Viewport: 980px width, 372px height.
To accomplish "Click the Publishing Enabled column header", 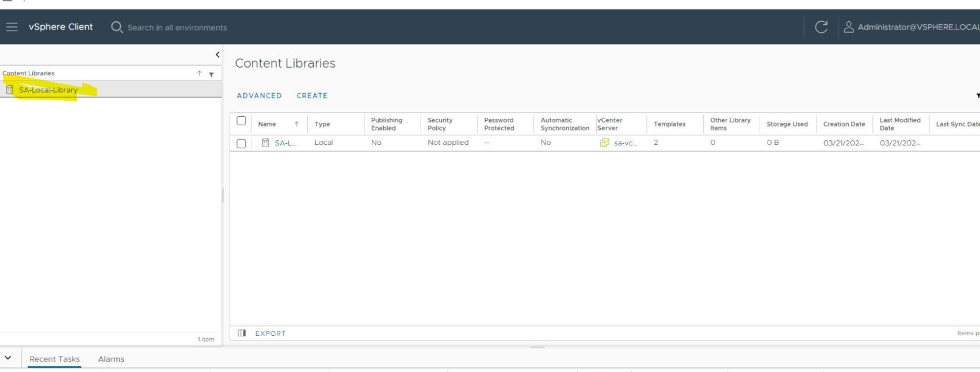I will pos(387,124).
